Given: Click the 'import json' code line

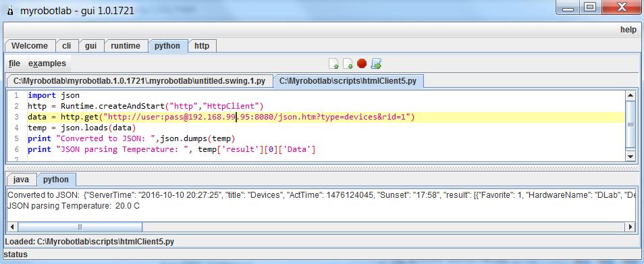Looking at the screenshot, I should pos(53,96).
